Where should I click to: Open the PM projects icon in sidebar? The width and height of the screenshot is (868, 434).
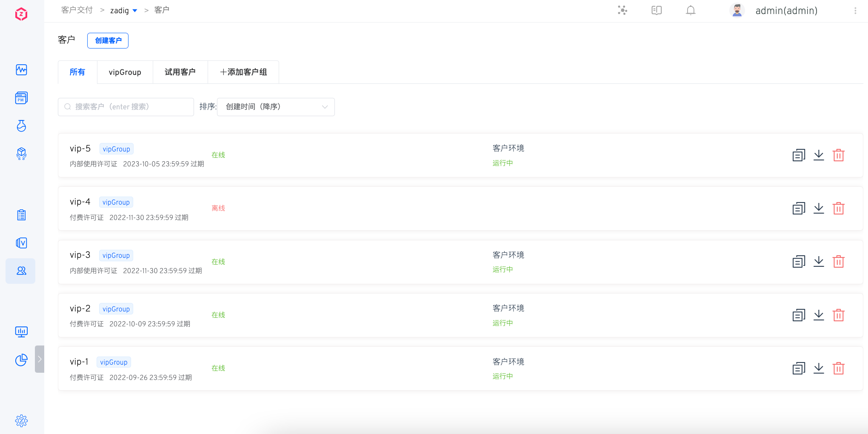pos(21,98)
